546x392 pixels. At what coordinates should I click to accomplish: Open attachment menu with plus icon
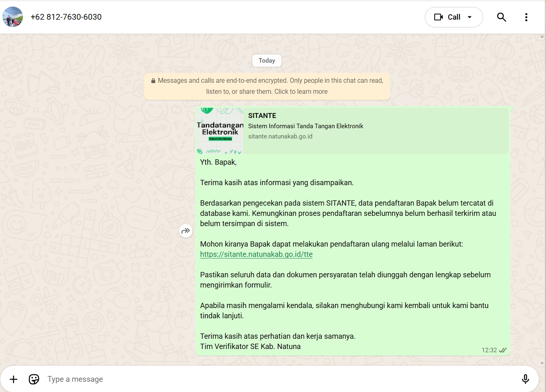pyautogui.click(x=14, y=379)
